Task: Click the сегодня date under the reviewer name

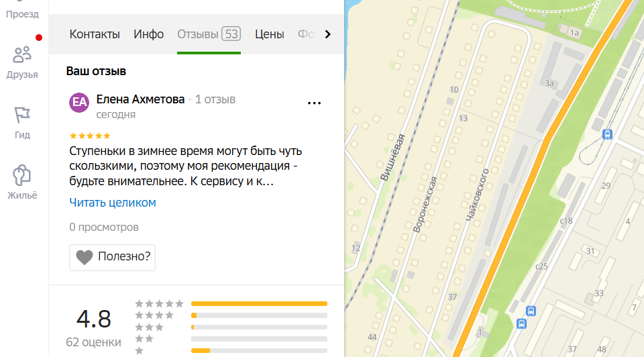Action: point(116,115)
